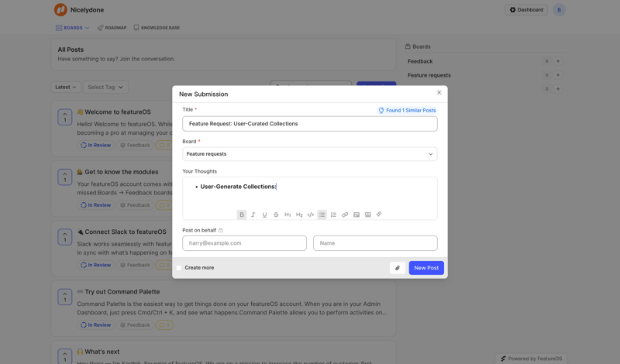Image resolution: width=620 pixels, height=364 pixels.
Task: Select the Feedback board in sidebar
Action: coord(420,61)
